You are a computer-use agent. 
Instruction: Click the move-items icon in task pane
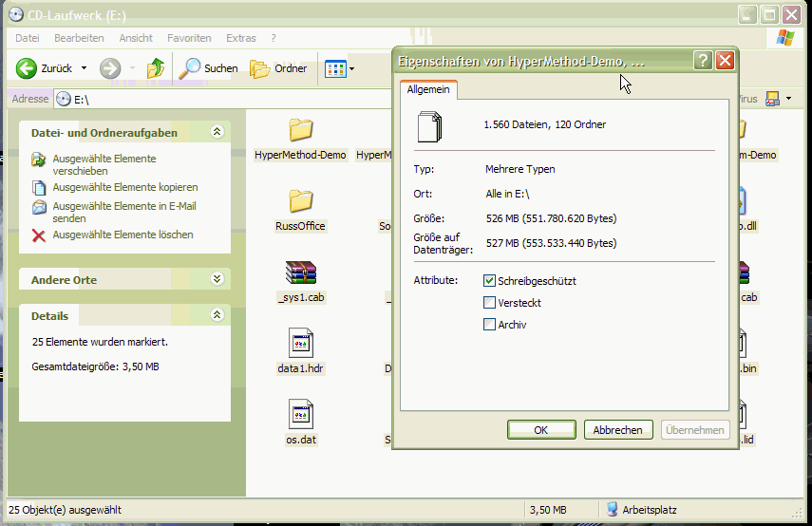click(38, 160)
